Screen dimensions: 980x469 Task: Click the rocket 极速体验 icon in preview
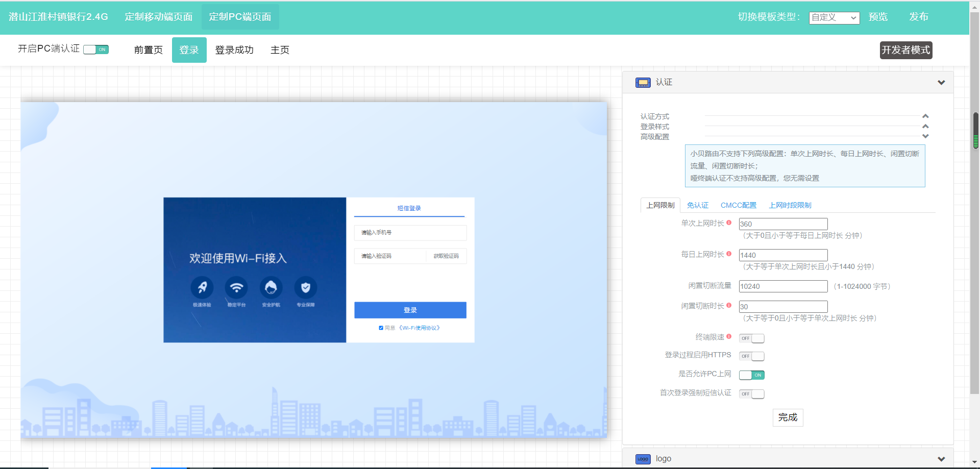pyautogui.click(x=202, y=288)
